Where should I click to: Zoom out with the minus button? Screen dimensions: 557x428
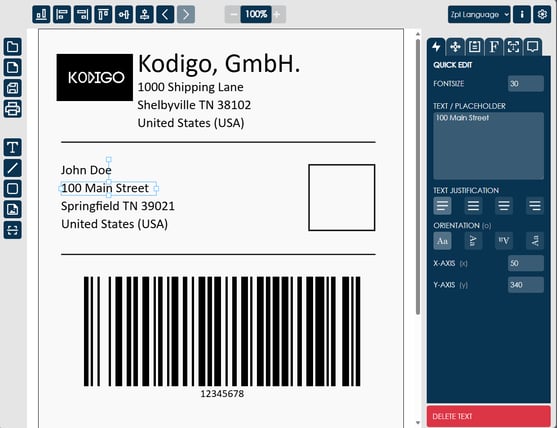233,15
